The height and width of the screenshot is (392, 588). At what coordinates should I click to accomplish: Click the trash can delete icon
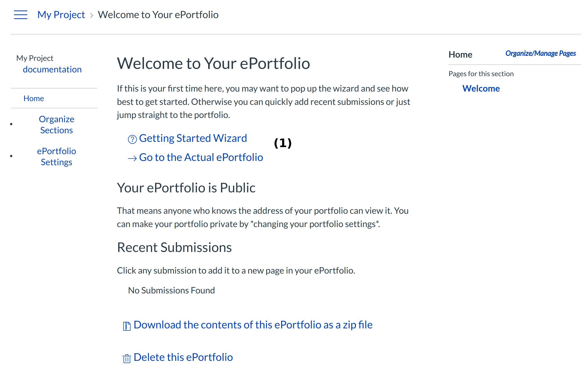coord(127,358)
